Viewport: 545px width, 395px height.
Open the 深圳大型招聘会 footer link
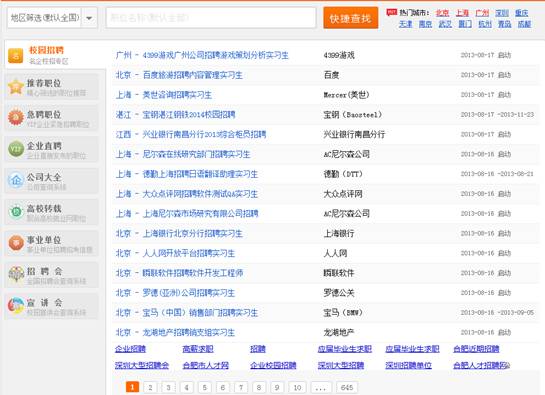point(142,365)
